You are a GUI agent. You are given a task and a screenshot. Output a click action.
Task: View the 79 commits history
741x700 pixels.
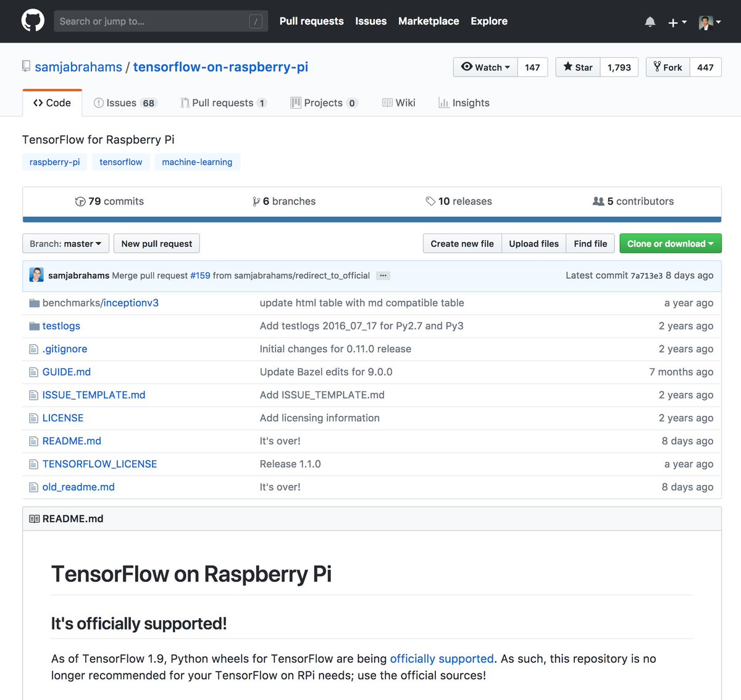click(x=109, y=201)
